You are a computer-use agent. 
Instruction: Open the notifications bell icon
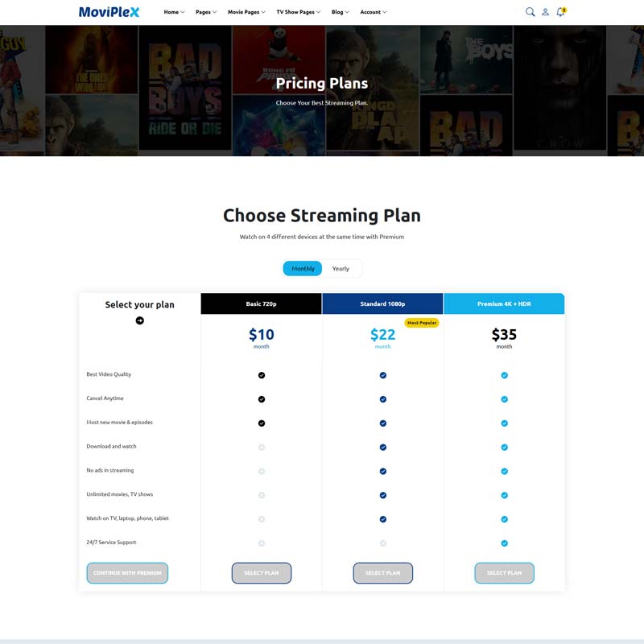[x=560, y=12]
